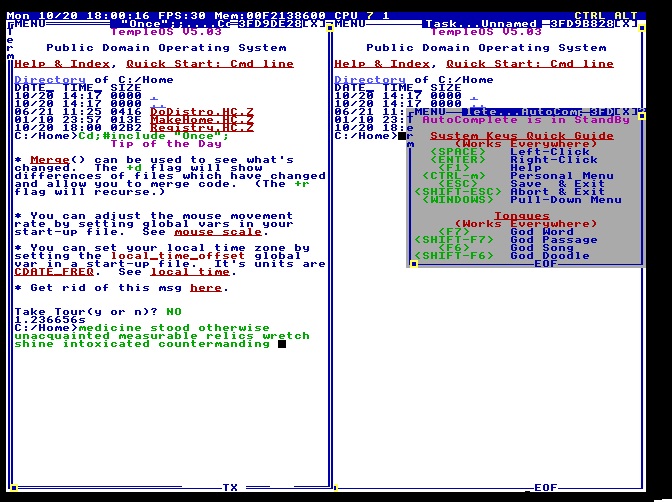Viewport: 672px width, 502px height.
Task: Open Help & Index link in right window
Action: point(382,64)
